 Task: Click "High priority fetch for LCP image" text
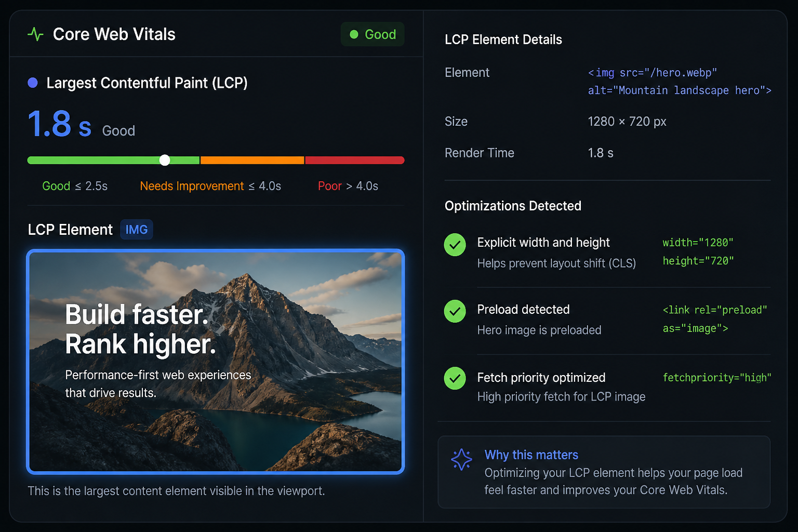[561, 397]
